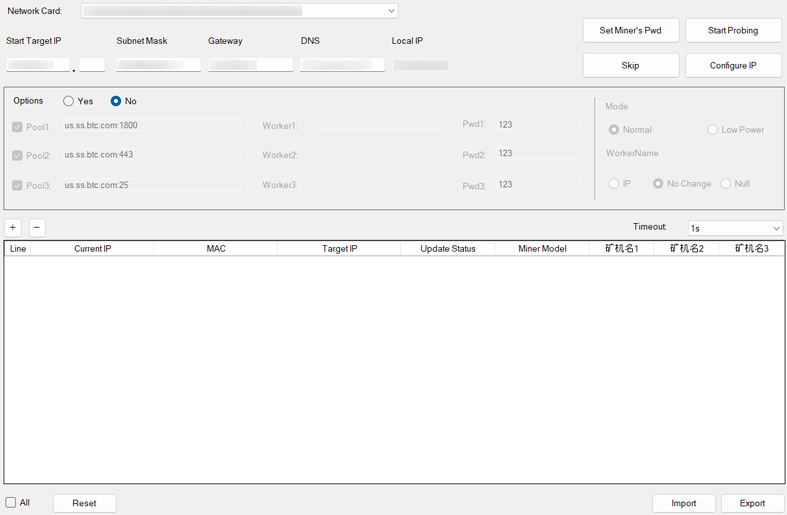The image size is (787, 515).
Task: Open Import to load miner list
Action: pos(684,503)
